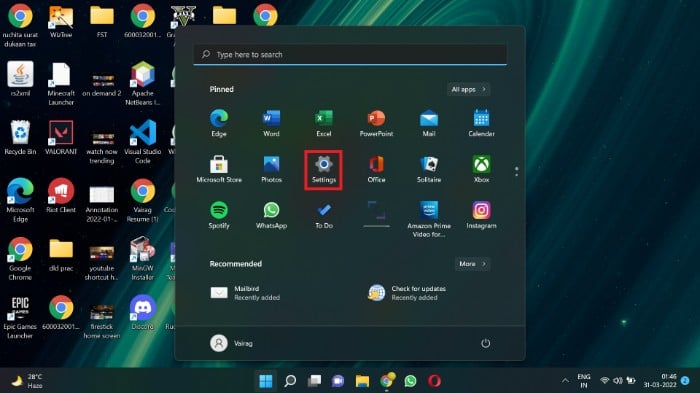Open Chrome from the taskbar
Screen dimensions: 700x393
387,380
